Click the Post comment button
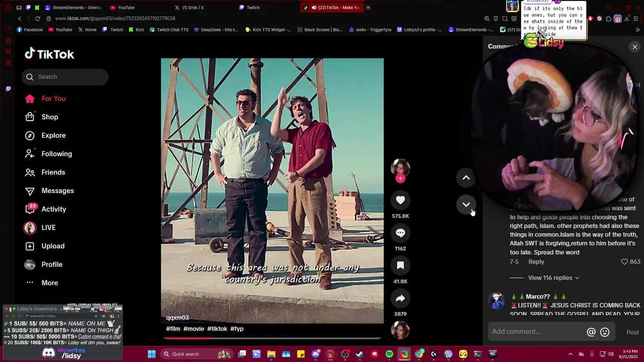This screenshot has width=644, height=362. (x=632, y=332)
